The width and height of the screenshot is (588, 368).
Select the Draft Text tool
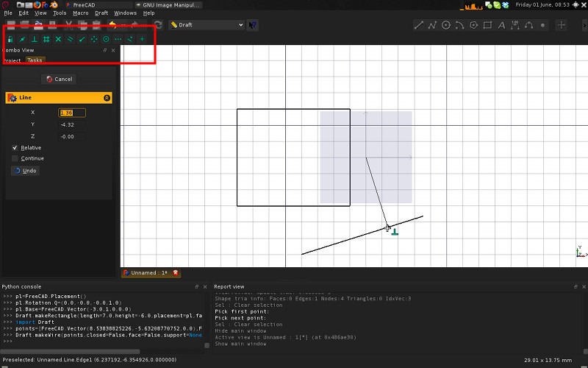click(x=501, y=25)
